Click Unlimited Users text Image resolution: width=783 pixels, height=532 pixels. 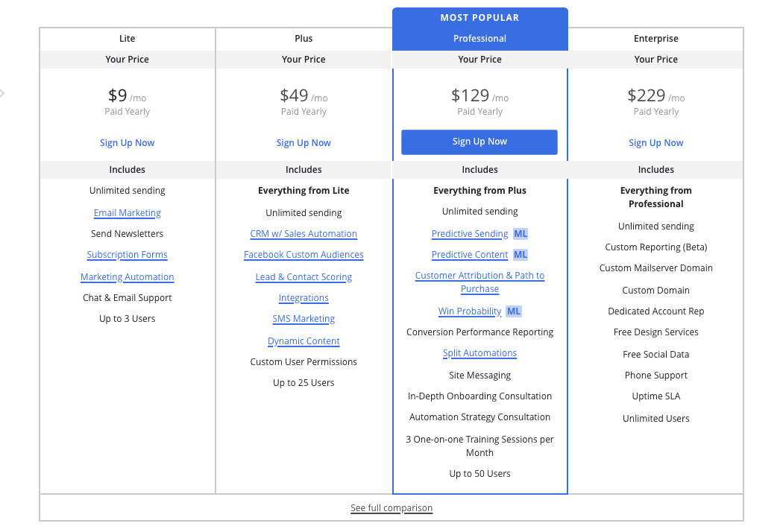tap(656, 419)
